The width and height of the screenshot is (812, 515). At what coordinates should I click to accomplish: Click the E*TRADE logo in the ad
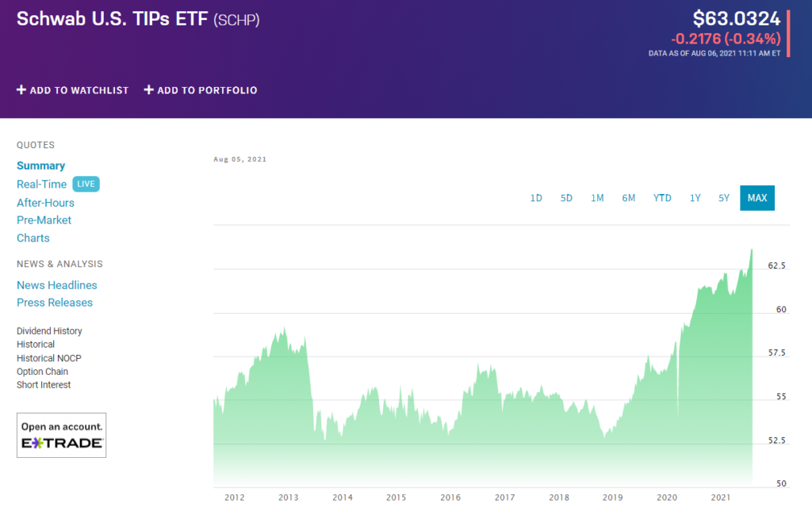tap(61, 444)
